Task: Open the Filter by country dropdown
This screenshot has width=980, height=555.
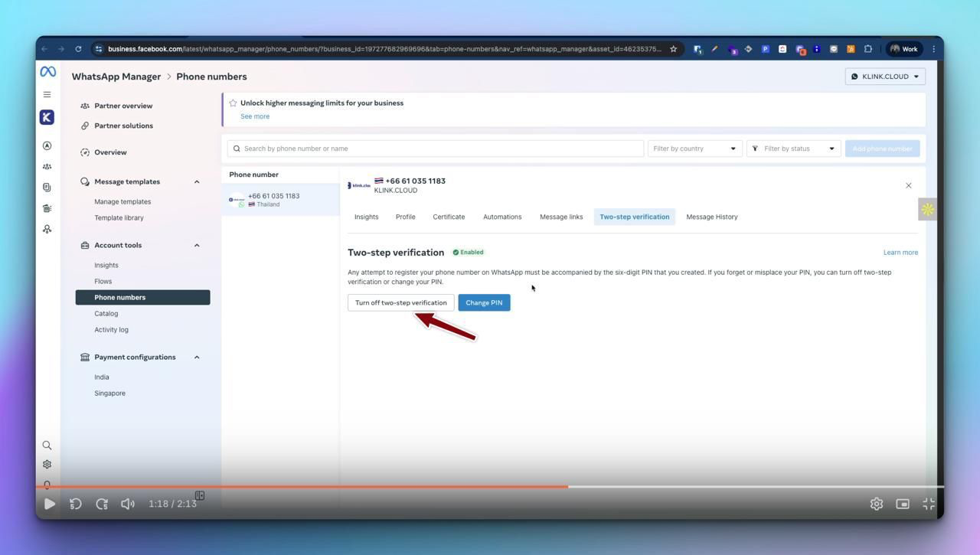Action: (x=694, y=149)
